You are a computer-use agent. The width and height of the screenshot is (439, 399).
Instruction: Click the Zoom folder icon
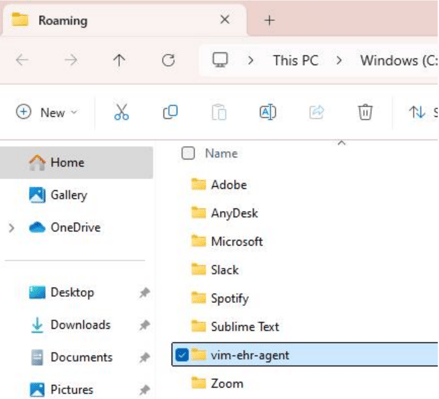(199, 383)
